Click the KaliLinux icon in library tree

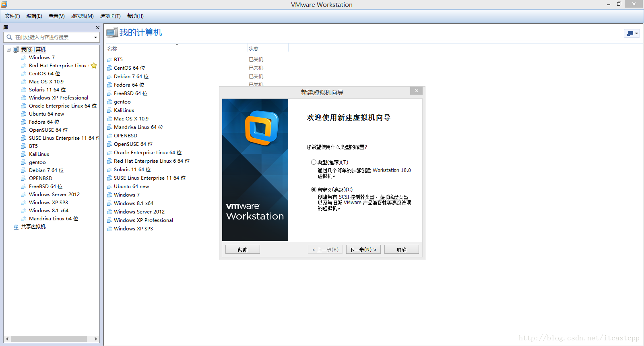click(x=24, y=154)
